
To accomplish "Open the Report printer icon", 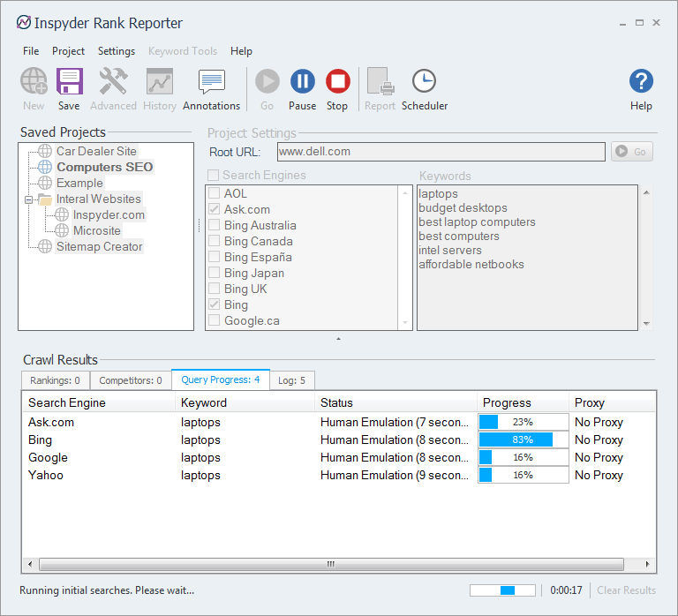I will click(380, 81).
